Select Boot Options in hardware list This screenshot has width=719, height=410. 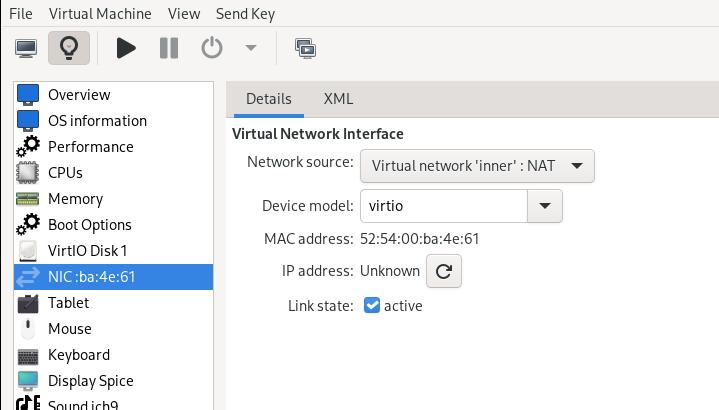(89, 225)
